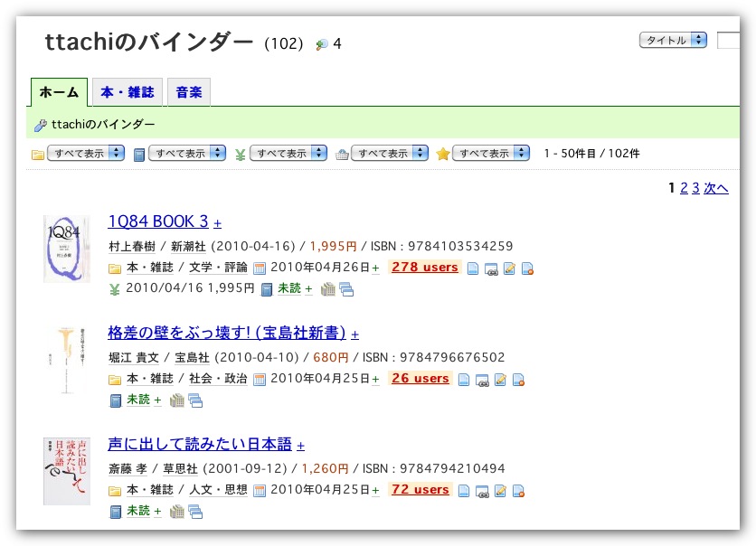Expand the タイトル search type dropdown
756x546 pixels.
click(x=673, y=41)
